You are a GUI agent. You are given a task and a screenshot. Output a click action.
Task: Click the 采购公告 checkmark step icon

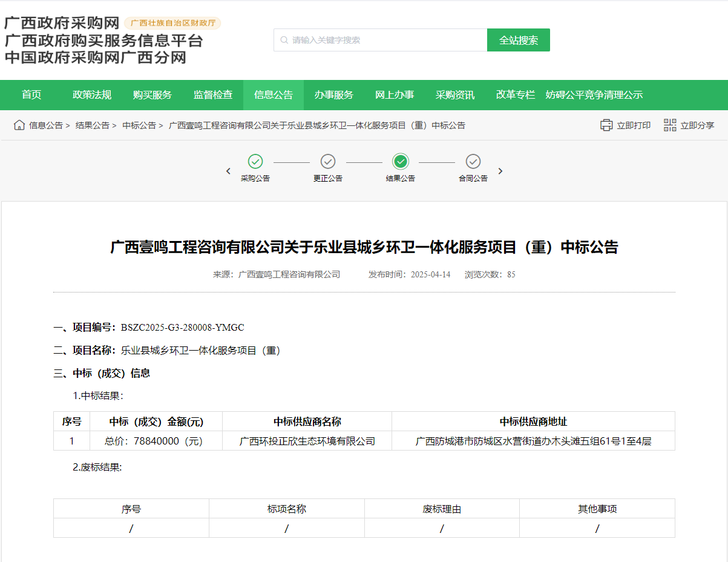point(255,162)
